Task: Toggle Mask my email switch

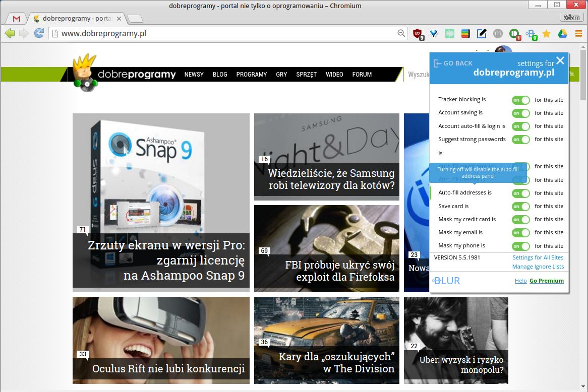Action: 521,233
